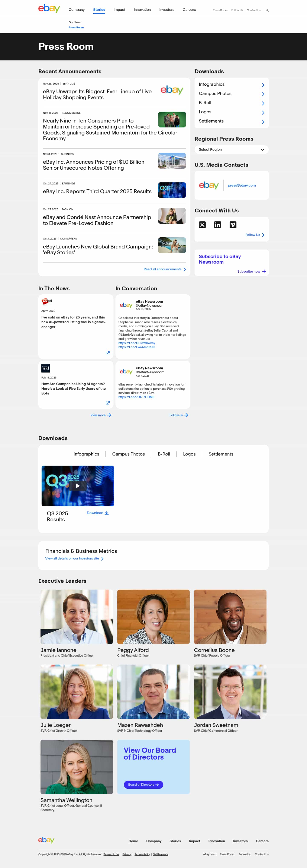Open the Company menu in top navigation
This screenshot has height=868, width=307.
click(x=76, y=10)
